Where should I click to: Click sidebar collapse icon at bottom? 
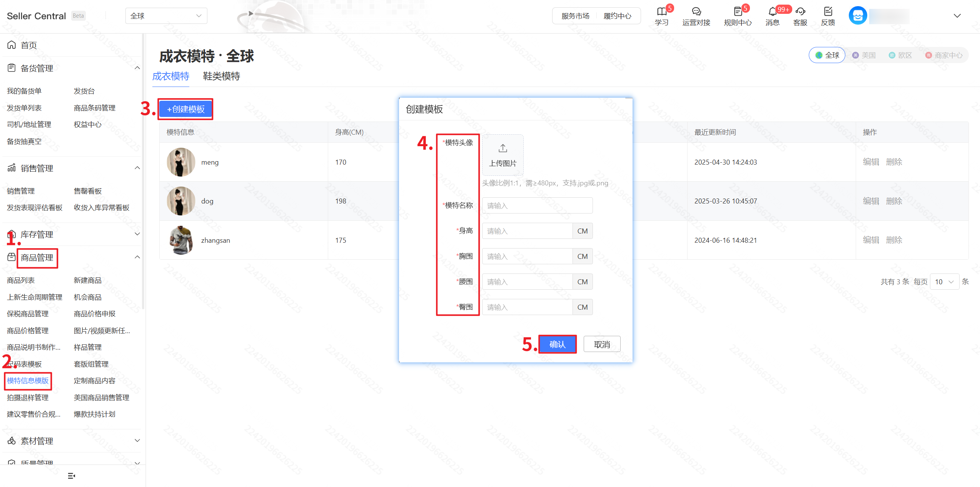71,476
